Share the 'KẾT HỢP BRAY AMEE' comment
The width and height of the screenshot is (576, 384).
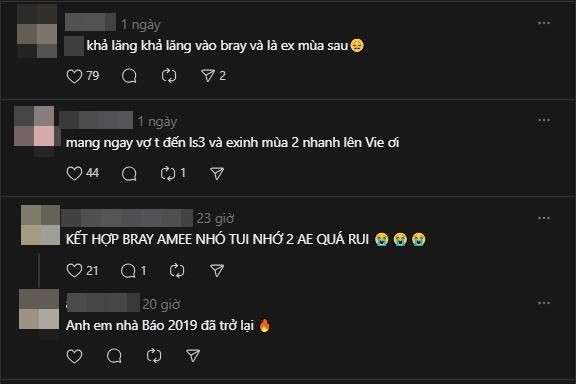click(217, 271)
